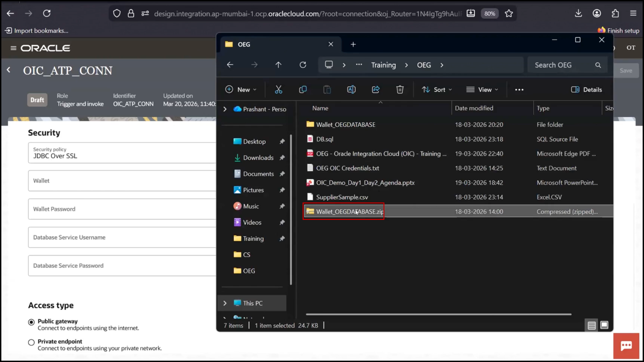Switch to details list view icon in status bar
The width and height of the screenshot is (644, 362).
592,325
